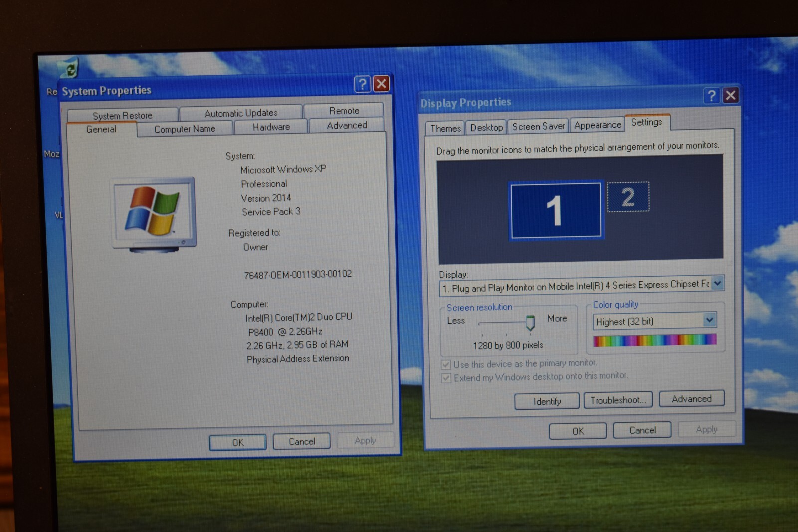
Task: Click the product ID 76487-OEM-0011903-00102
Action: click(298, 275)
